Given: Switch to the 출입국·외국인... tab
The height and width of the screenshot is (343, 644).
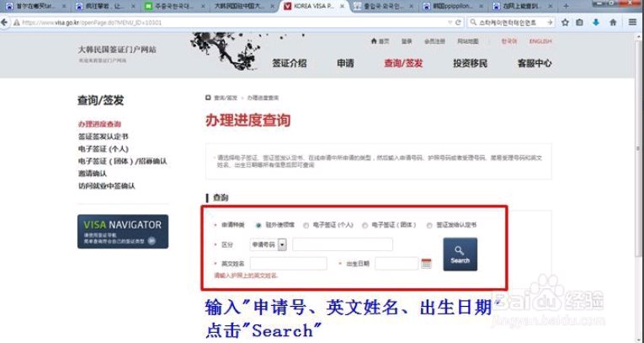Looking at the screenshot, I should coord(383,7).
